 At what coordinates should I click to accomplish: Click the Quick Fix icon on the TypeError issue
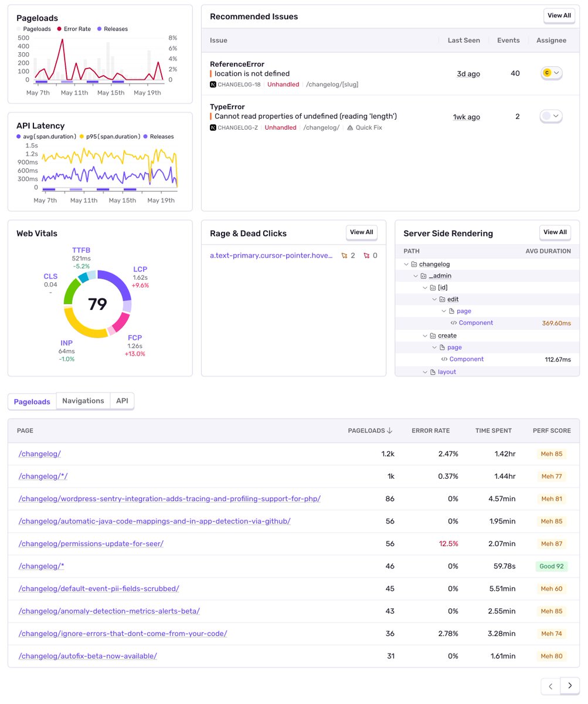click(350, 127)
